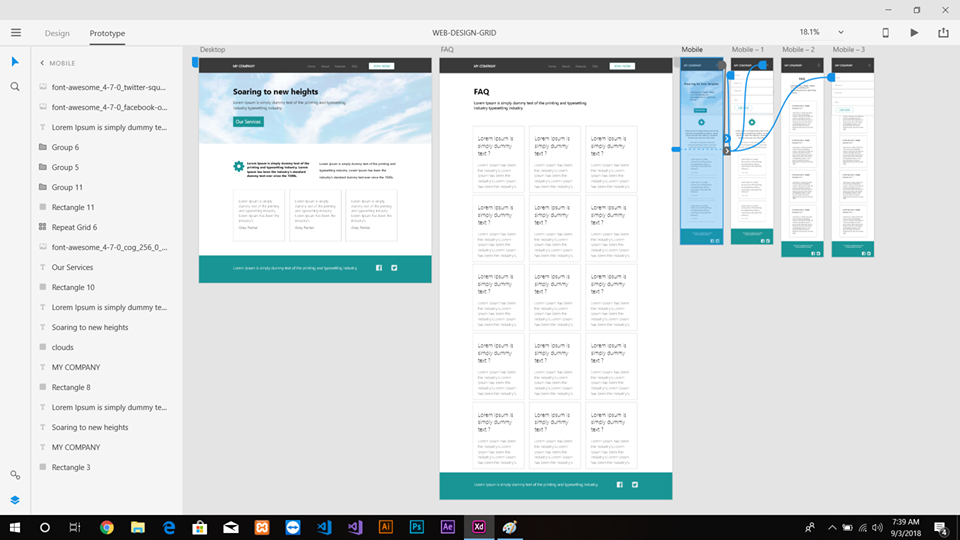
Task: Switch to the Design tab
Action: pyautogui.click(x=57, y=33)
